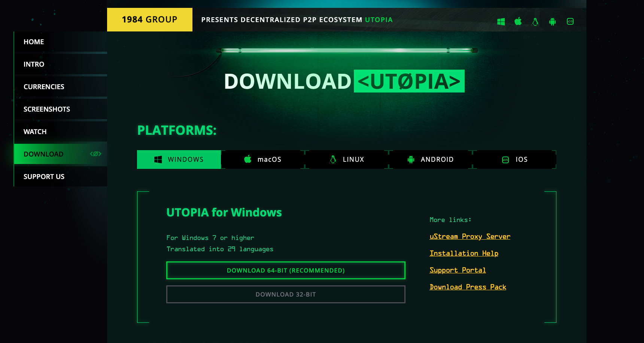The height and width of the screenshot is (343, 644).
Task: Select the WINDOWS platform tab
Action: 179,160
